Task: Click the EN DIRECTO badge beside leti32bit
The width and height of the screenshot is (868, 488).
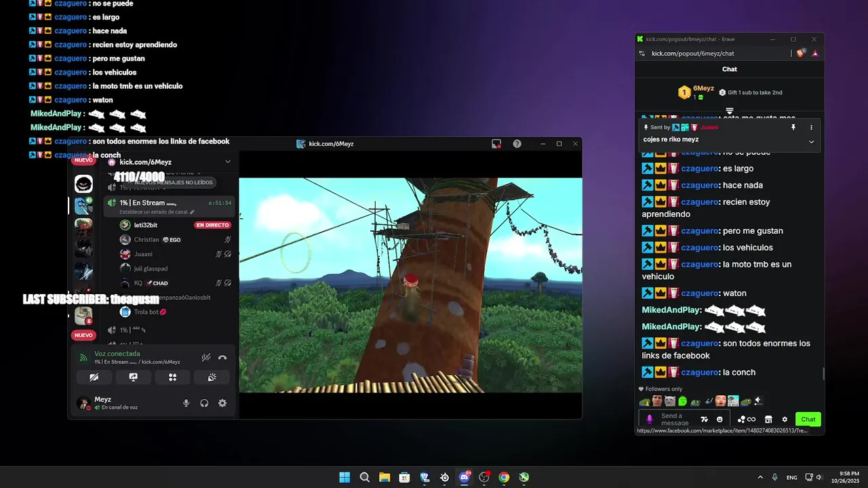Action: pos(212,225)
